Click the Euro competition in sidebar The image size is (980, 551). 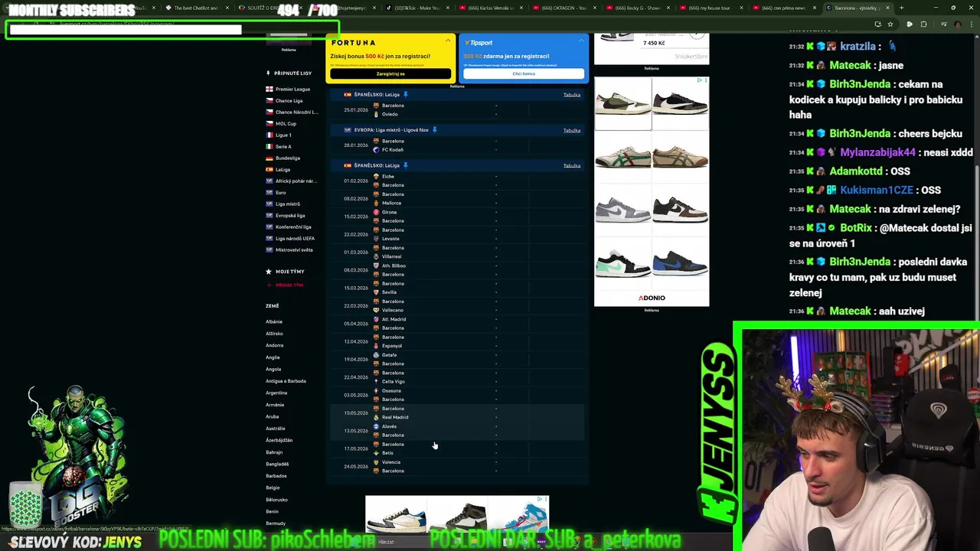pyautogui.click(x=280, y=192)
